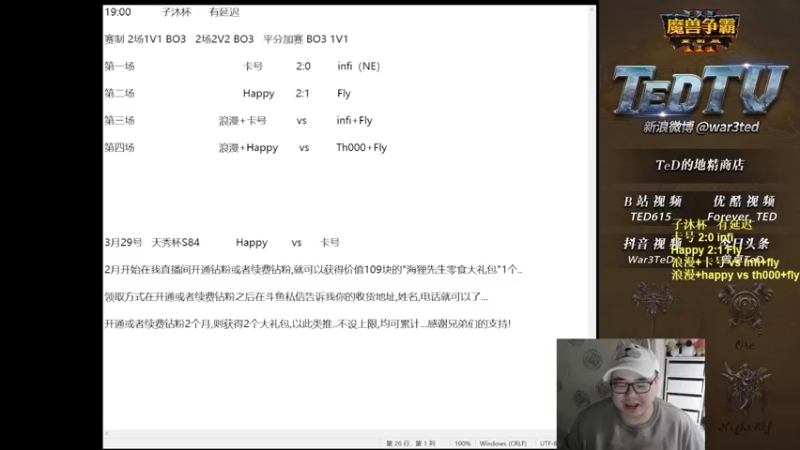Click the '2:0' score text
Screen dimensions: 800x450
click(303, 66)
